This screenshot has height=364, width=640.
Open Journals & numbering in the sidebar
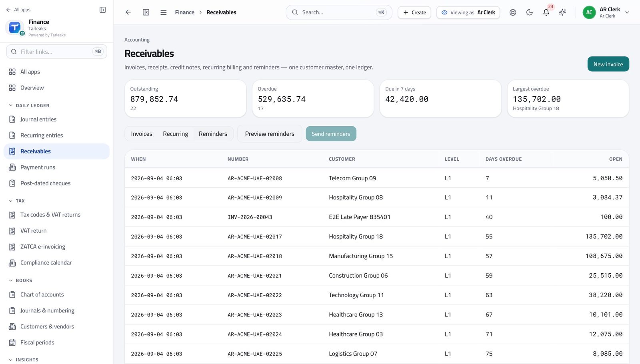(x=56, y=311)
